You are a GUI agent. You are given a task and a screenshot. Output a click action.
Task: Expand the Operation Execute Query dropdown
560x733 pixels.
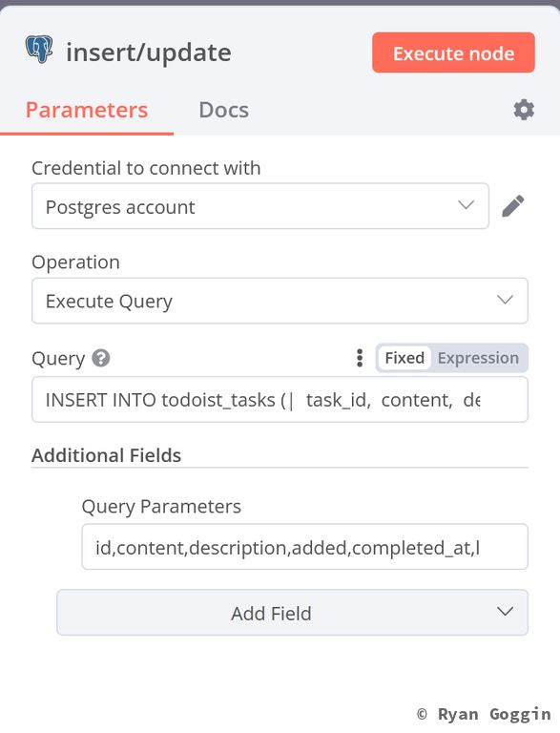tap(280, 301)
